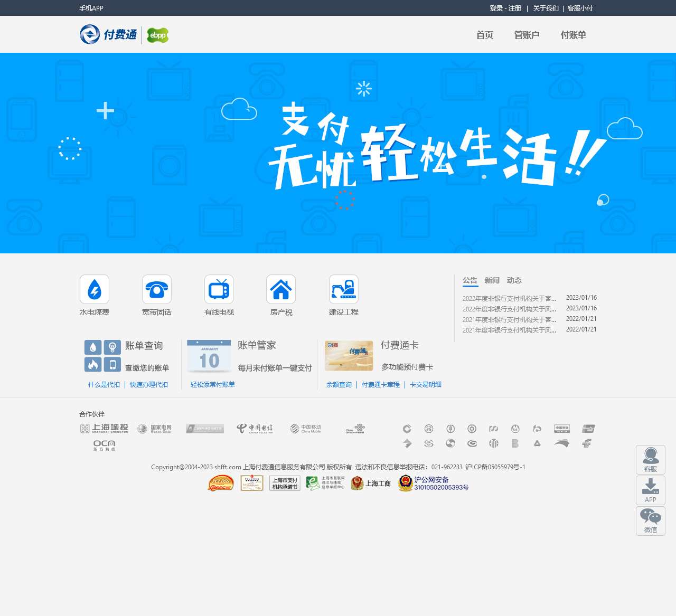Click the 账单管家 heading
The image size is (676, 616).
tap(257, 345)
